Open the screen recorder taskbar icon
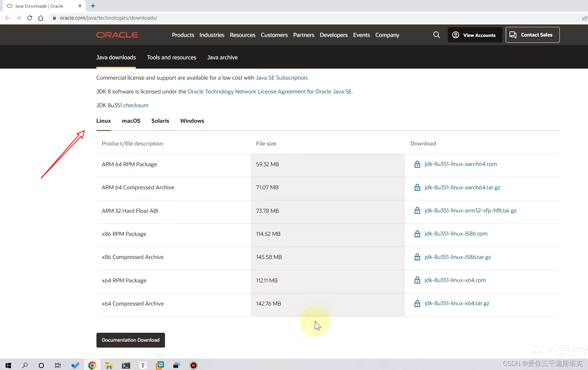 point(194,365)
